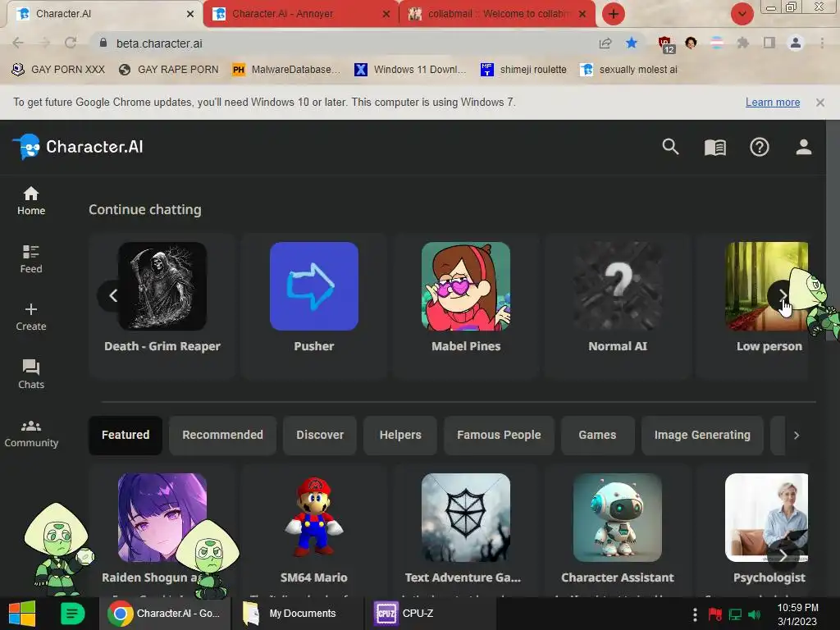
Task: Select the Image Generating category tab
Action: pyautogui.click(x=702, y=435)
